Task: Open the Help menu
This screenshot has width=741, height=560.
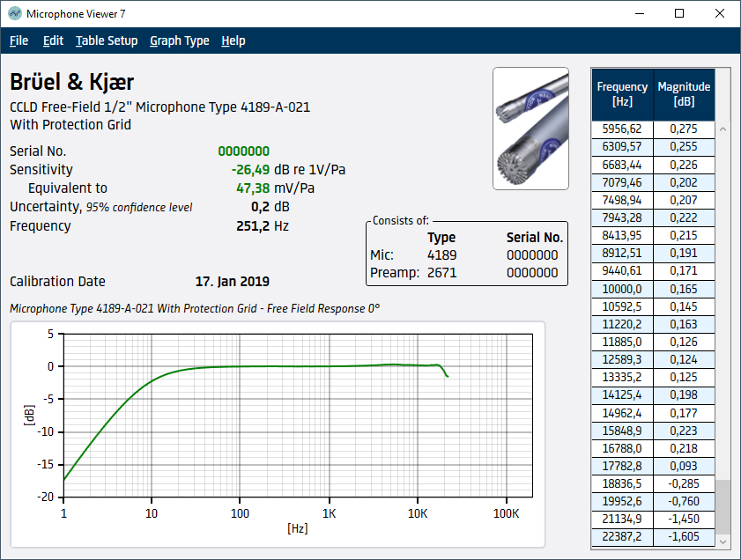Action: click(233, 41)
